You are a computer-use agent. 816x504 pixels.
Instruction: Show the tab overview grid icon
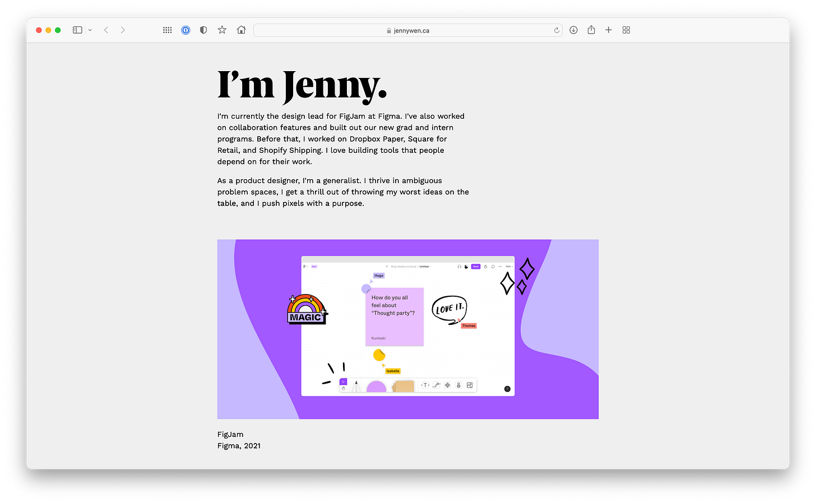click(x=626, y=30)
